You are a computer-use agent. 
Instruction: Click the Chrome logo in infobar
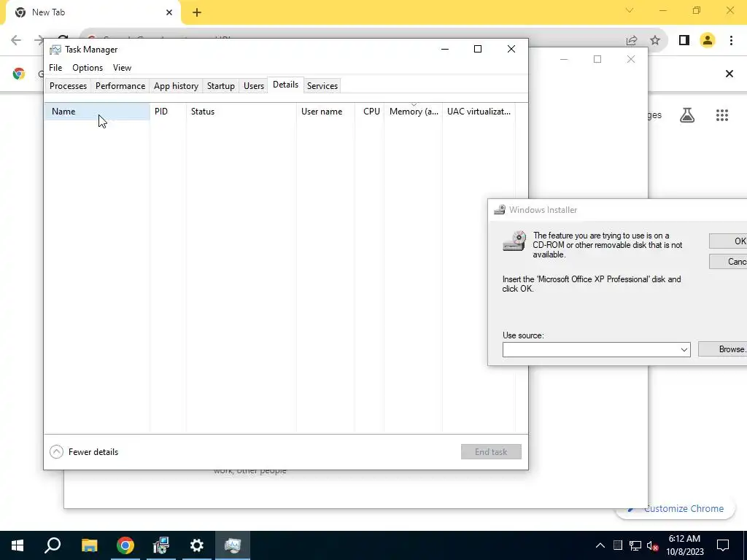coord(19,74)
